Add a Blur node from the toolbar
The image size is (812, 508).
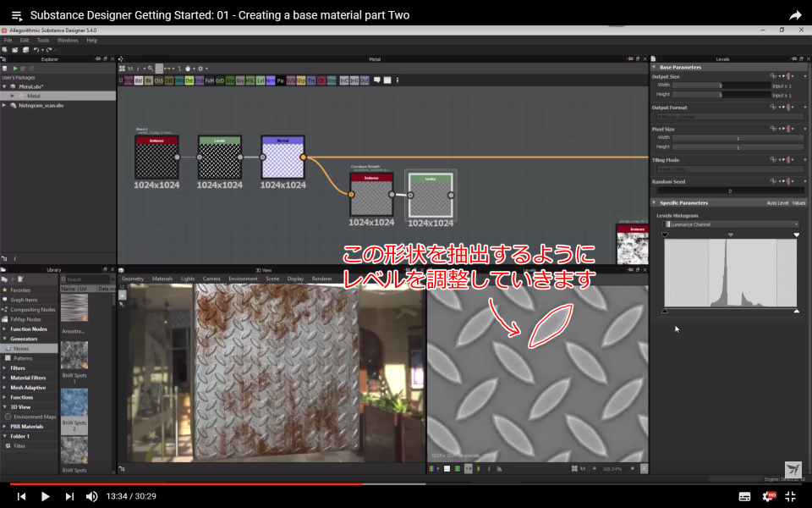point(149,81)
